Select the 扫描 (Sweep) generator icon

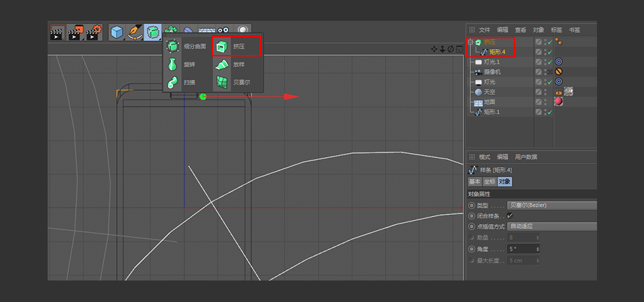click(172, 83)
